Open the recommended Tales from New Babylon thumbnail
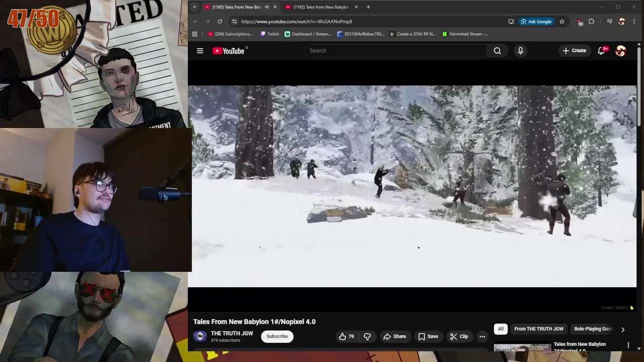The image size is (644, 362). tap(522, 347)
